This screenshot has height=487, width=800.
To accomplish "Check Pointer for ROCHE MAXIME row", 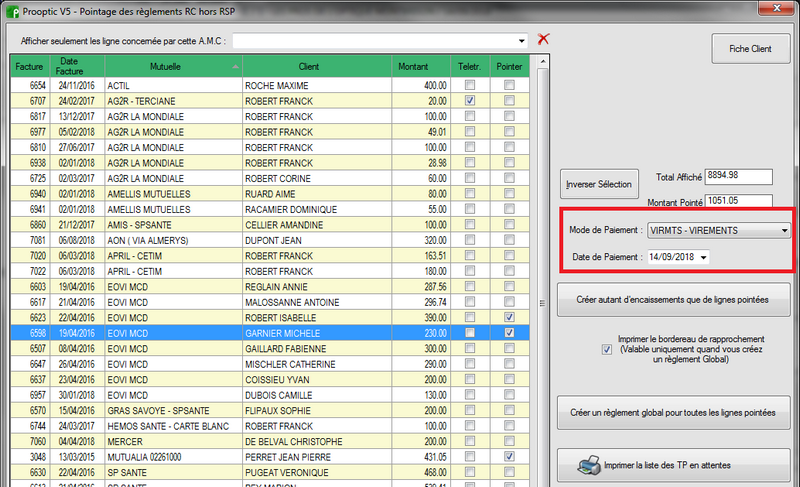I will click(509, 85).
